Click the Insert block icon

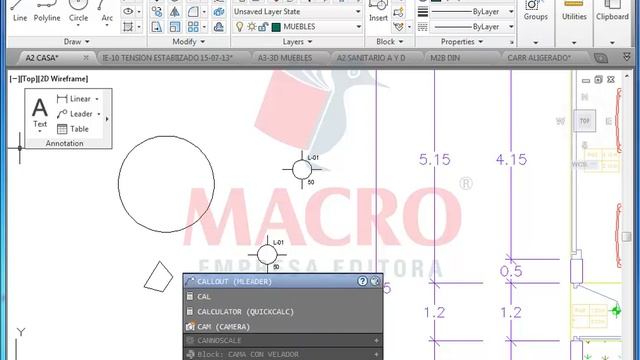(x=378, y=11)
